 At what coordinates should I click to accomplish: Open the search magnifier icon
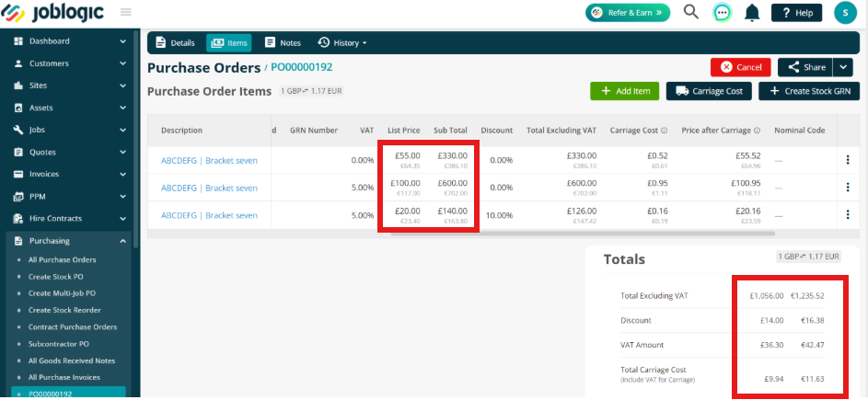pyautogui.click(x=691, y=12)
